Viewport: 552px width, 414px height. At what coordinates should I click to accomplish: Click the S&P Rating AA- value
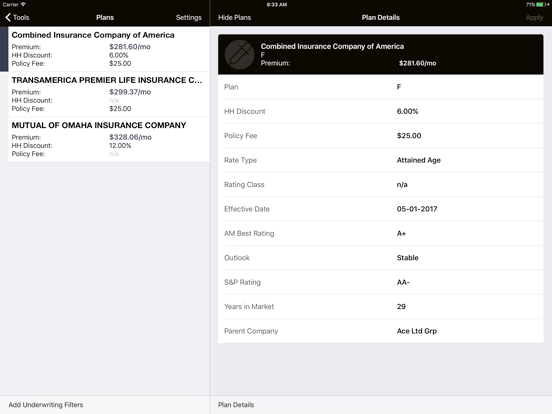[x=403, y=282]
